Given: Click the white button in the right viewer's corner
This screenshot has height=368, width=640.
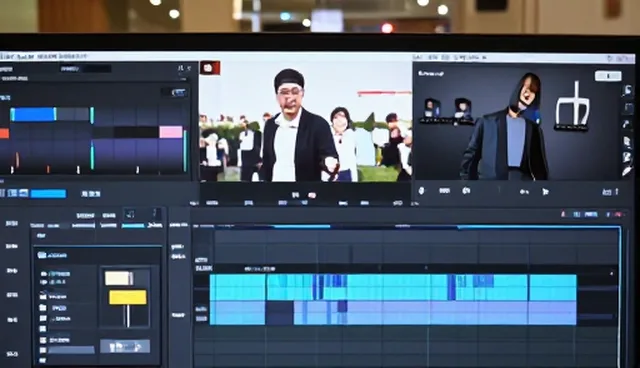Looking at the screenshot, I should pos(608,76).
